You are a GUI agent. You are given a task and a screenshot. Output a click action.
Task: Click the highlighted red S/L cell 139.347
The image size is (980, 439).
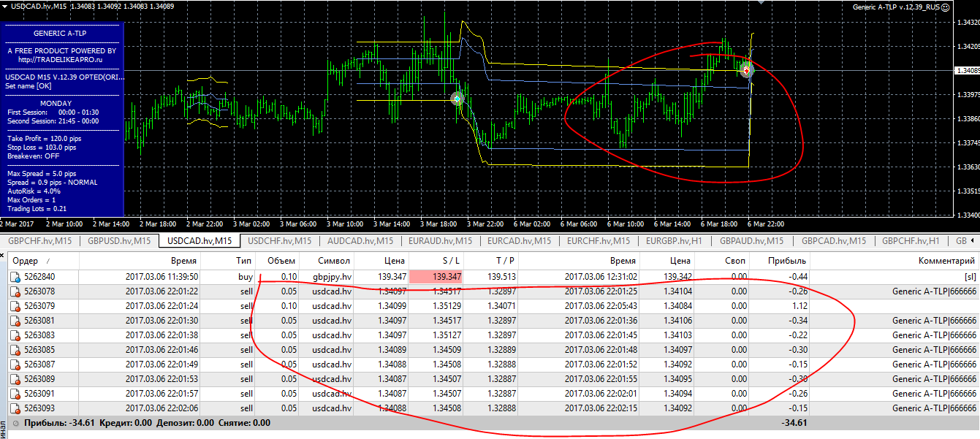pos(436,277)
